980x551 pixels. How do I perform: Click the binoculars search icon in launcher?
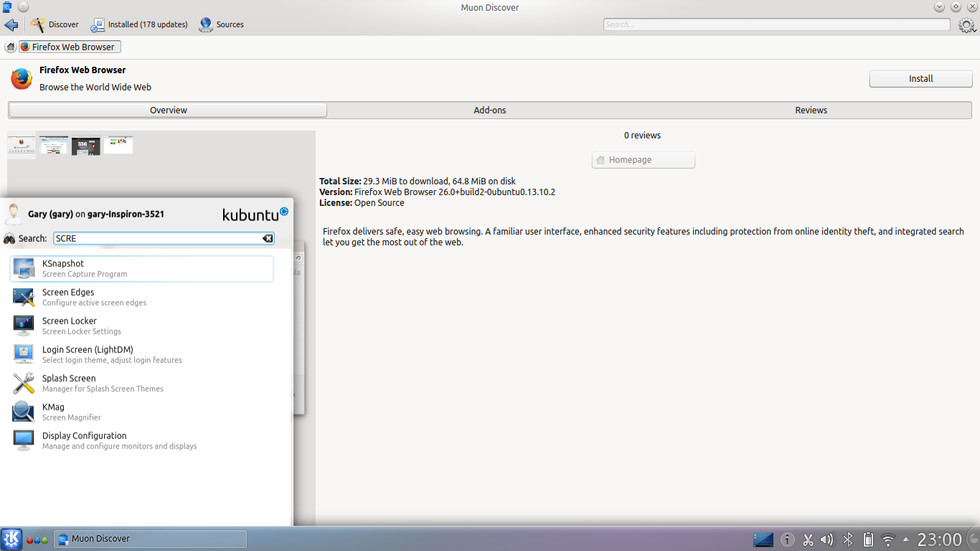pyautogui.click(x=9, y=238)
